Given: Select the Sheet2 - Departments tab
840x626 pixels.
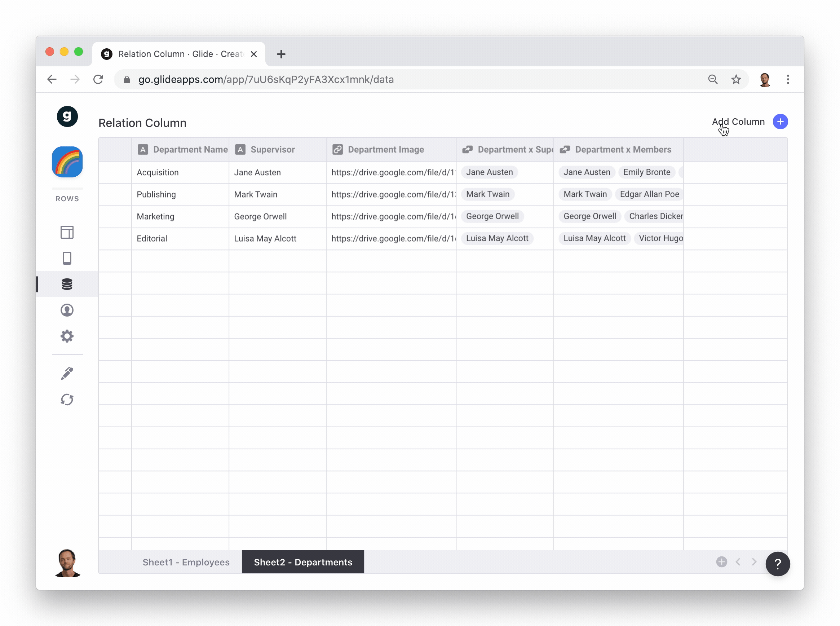Looking at the screenshot, I should click(x=303, y=562).
